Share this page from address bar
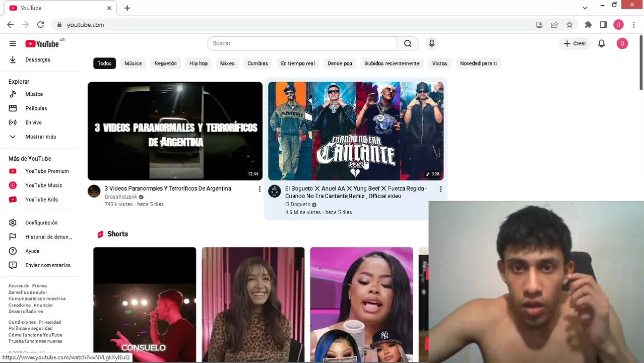 coord(554,25)
